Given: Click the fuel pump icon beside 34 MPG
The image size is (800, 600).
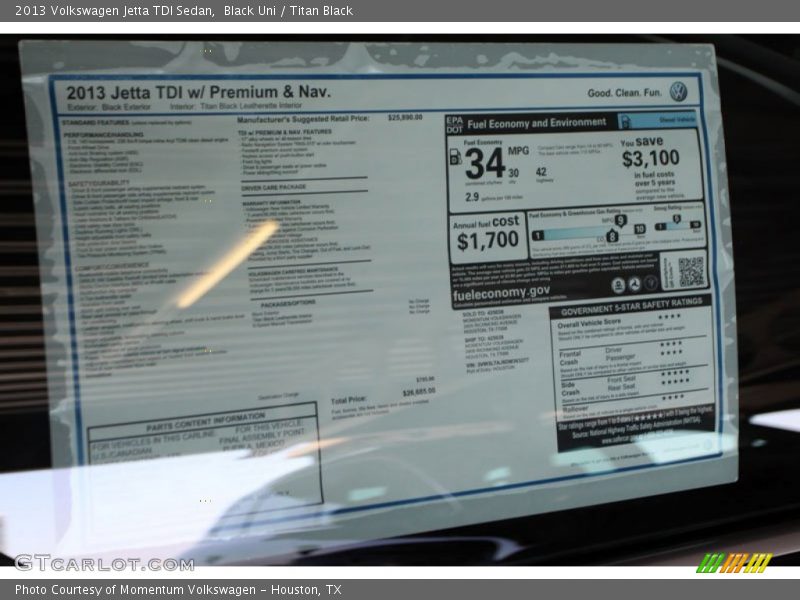Looking at the screenshot, I should pos(456,156).
